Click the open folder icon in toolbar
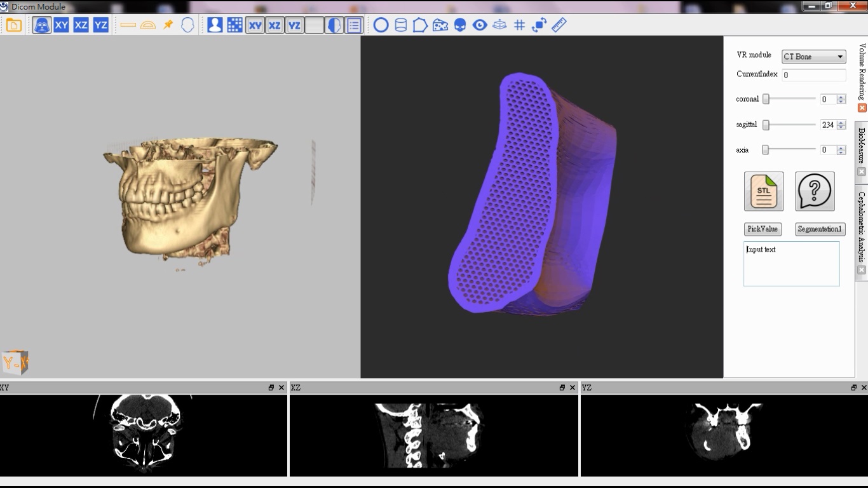Screen dimensions: 868x488 (x=14, y=25)
